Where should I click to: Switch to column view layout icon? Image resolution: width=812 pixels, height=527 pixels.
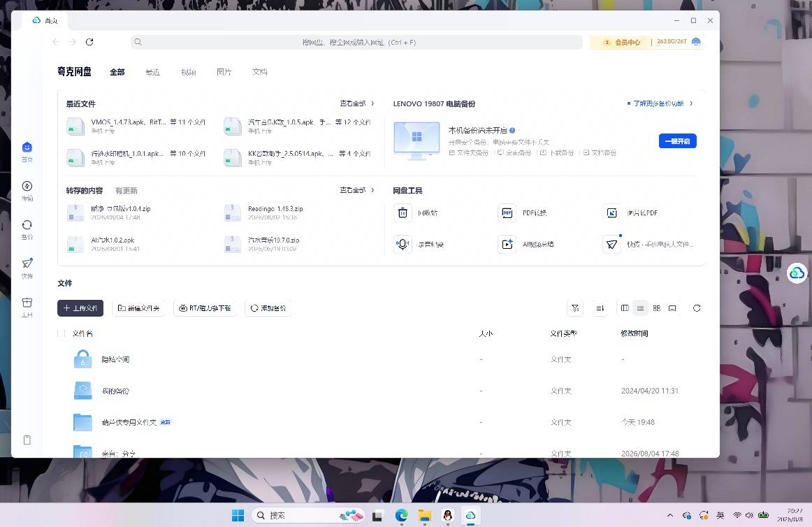(x=625, y=308)
